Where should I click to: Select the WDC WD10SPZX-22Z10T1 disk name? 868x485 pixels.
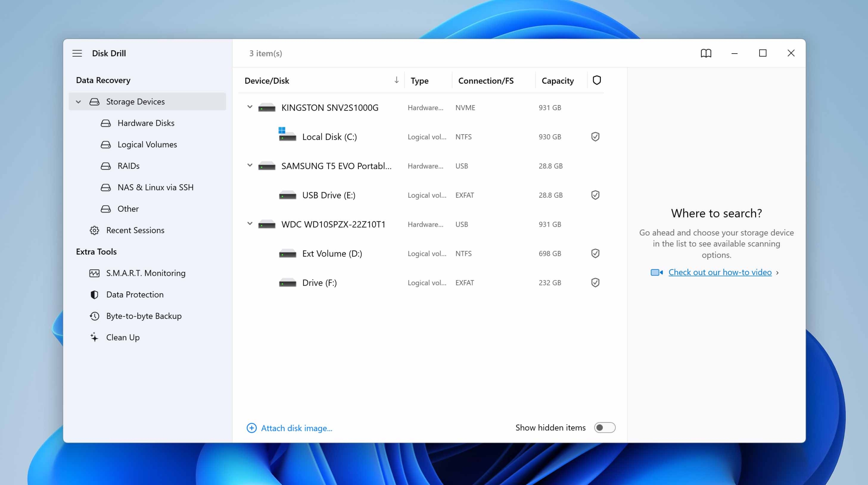coord(334,224)
